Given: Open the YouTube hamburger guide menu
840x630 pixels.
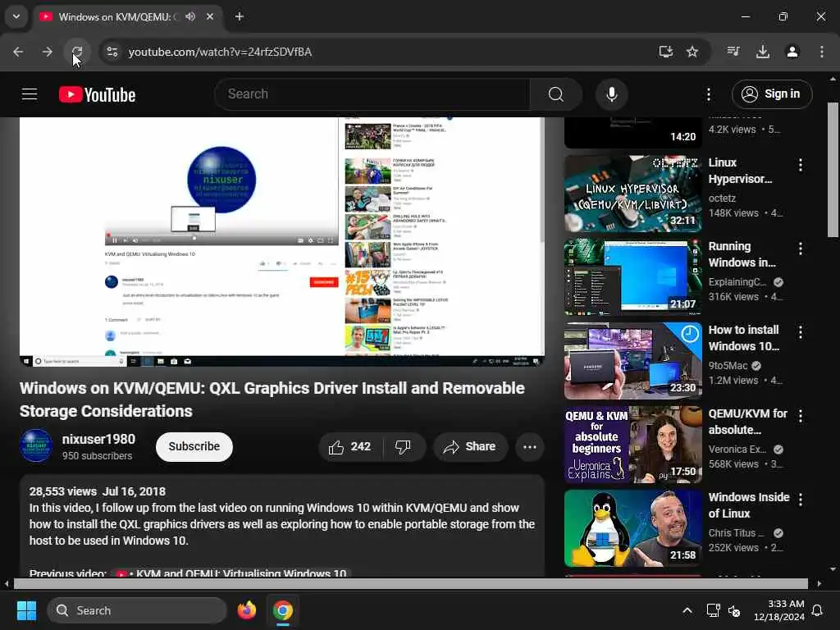Looking at the screenshot, I should click(30, 94).
